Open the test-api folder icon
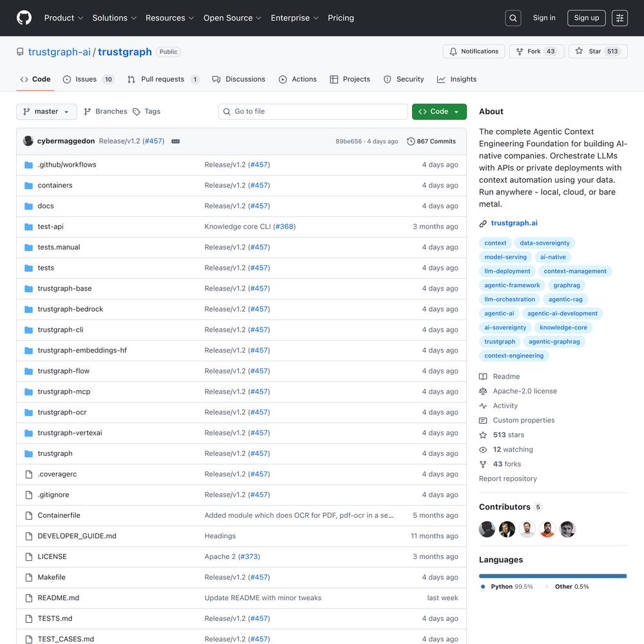 tap(28, 227)
